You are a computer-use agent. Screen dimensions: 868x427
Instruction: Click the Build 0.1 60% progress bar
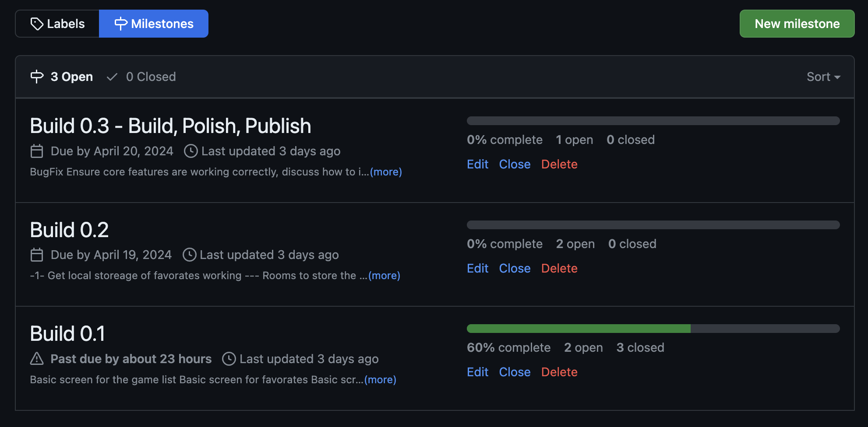[653, 329]
